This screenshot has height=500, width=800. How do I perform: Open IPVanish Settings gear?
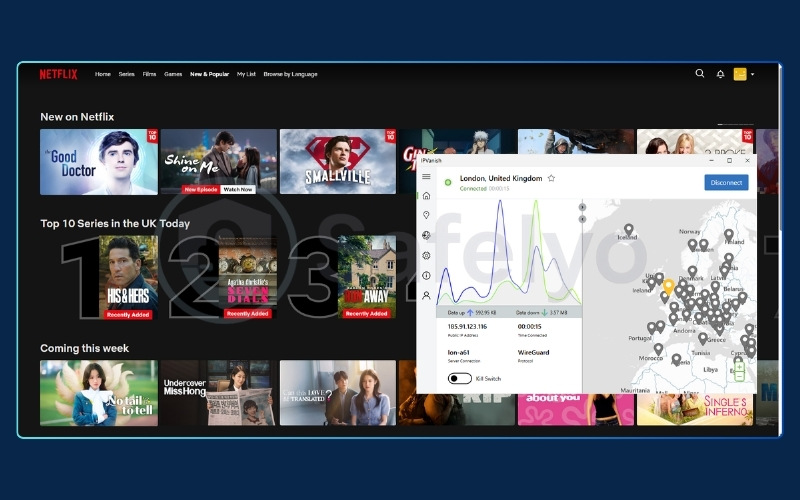point(427,255)
